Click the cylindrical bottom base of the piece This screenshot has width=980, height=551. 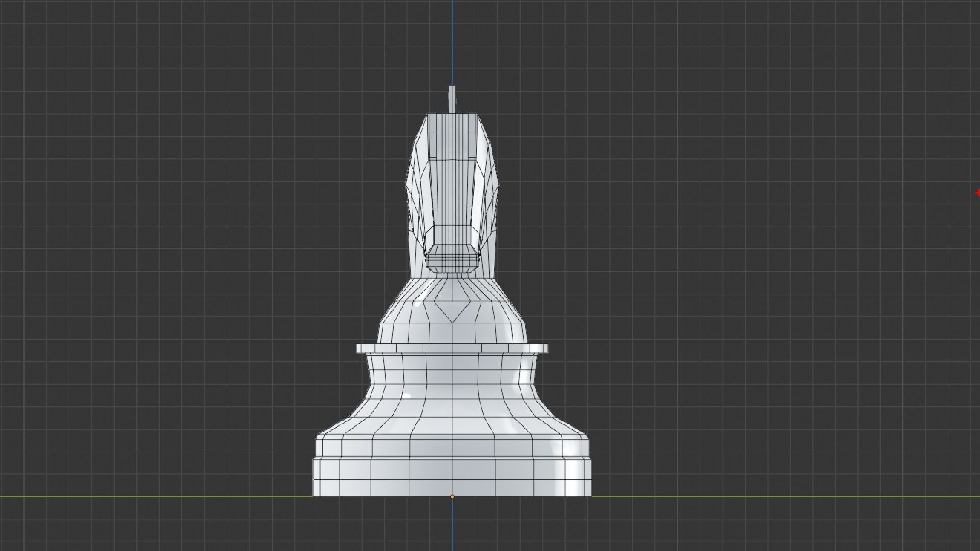point(452,478)
